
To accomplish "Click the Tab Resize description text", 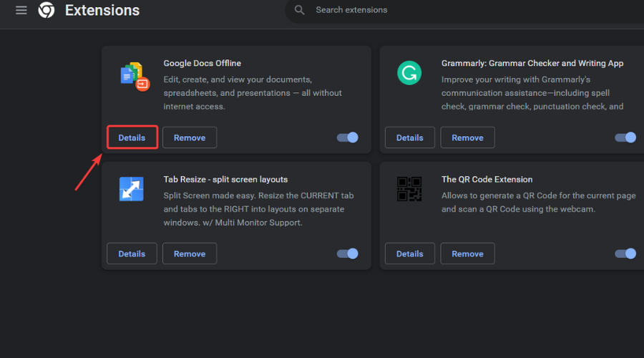I will [258, 209].
